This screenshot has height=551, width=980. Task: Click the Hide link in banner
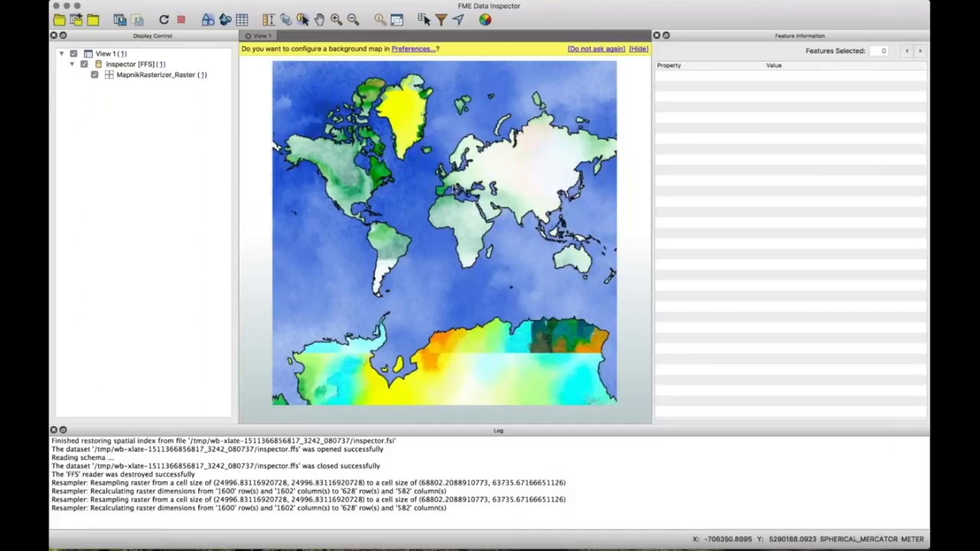tap(639, 49)
